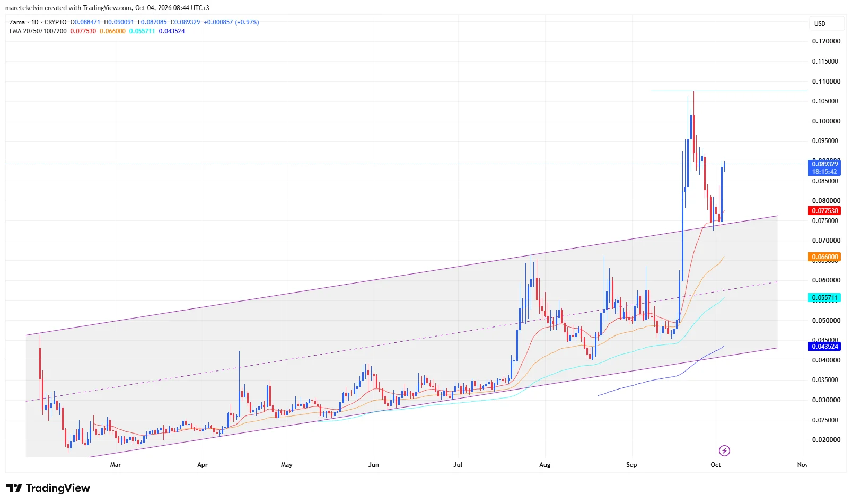Select the dashed channel midline
The height and width of the screenshot is (504, 852).
(x=401, y=341)
